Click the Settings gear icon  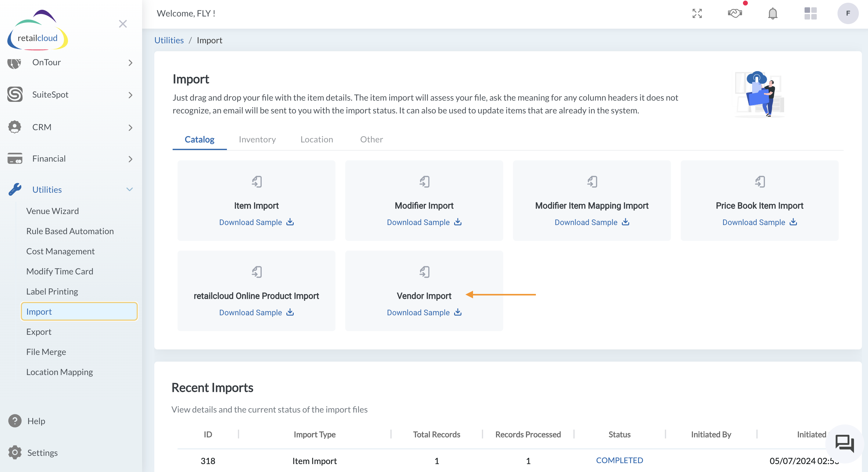pos(15,452)
